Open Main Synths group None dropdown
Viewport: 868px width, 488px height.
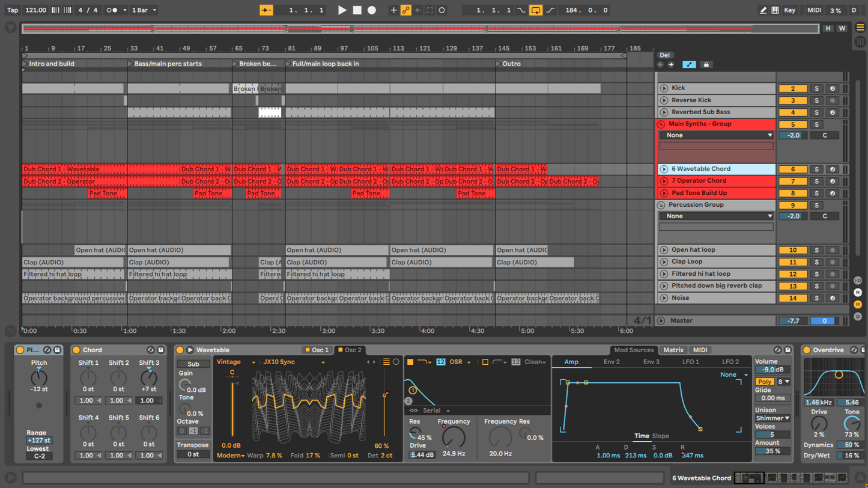click(x=716, y=135)
